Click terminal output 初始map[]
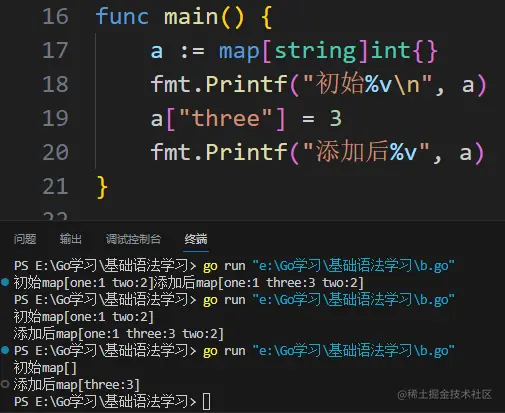Screen dimensions: 505x413 pyautogui.click(x=45, y=368)
